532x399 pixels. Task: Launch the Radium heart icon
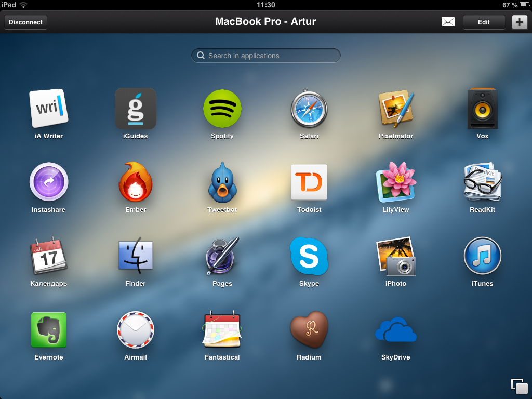tap(309, 330)
